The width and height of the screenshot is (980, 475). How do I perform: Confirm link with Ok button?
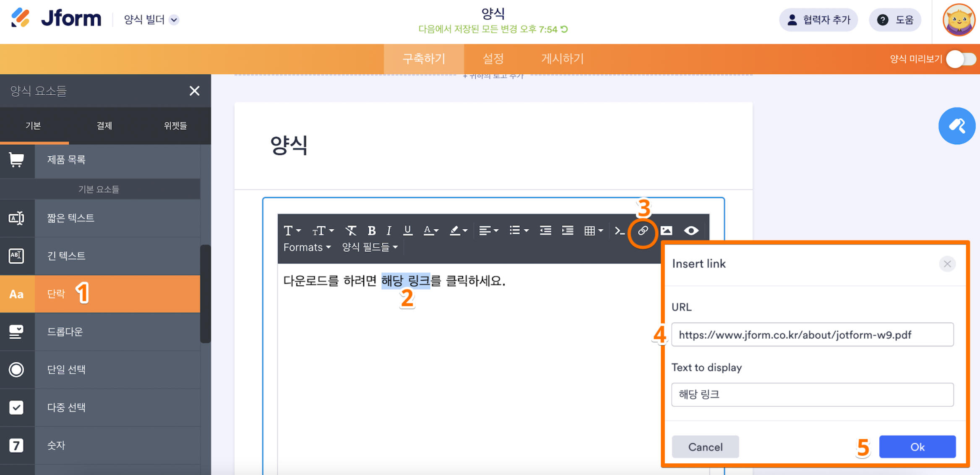click(x=917, y=447)
